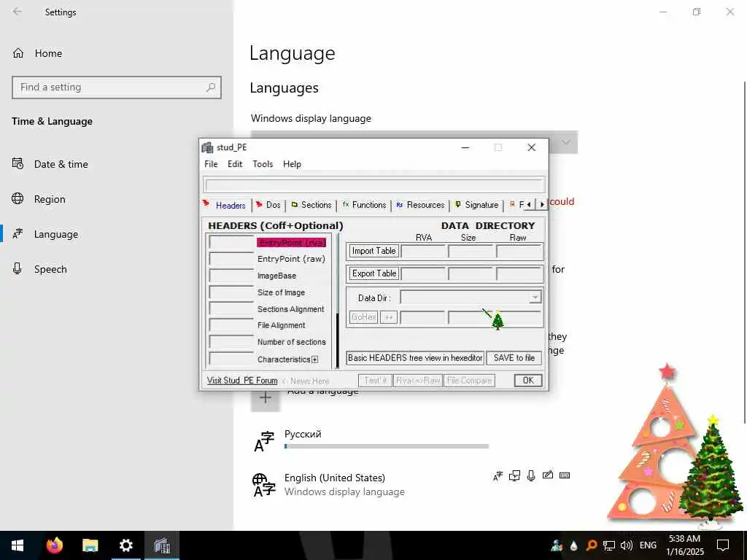Image resolution: width=747 pixels, height=560 pixels.
Task: Click the Number of sections value field
Action: (x=231, y=342)
